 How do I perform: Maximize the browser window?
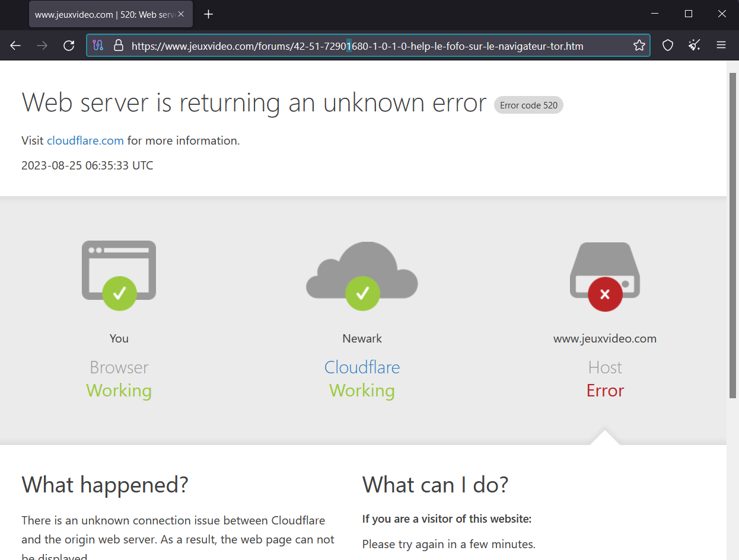tap(689, 14)
